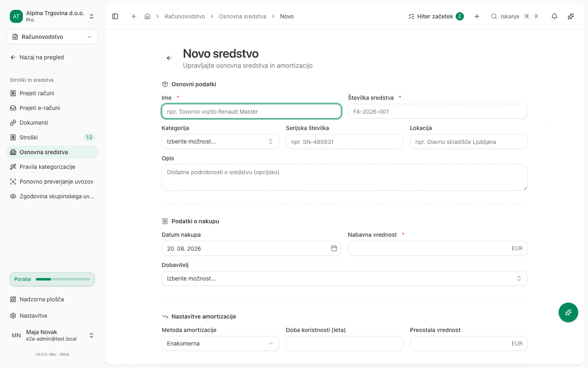This screenshot has width=588, height=368.
Task: Click back arrow beside Novo sredstvo title
Action: (169, 58)
